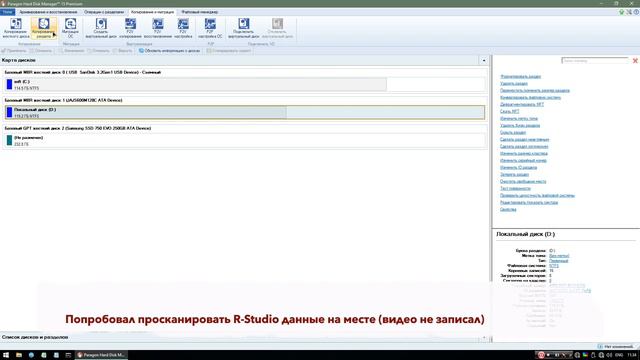Screen dimensions: 640x360
Task: Click blue partition icon of soft (C:)
Action: click(x=9, y=84)
